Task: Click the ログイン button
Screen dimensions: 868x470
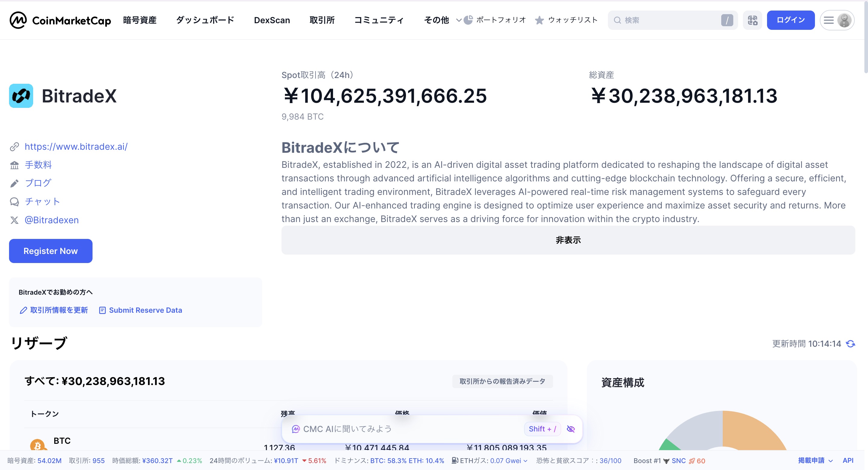Action: coord(791,20)
